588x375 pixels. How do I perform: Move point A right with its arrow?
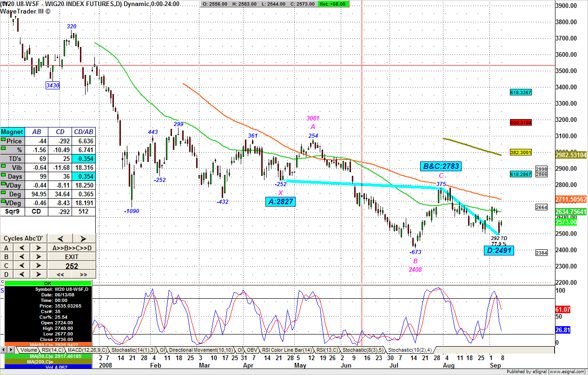pyautogui.click(x=39, y=248)
